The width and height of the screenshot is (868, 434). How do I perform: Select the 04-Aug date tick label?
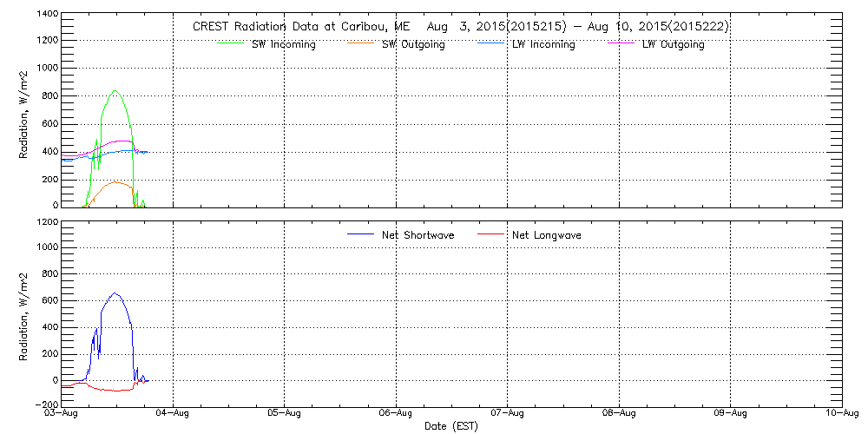pyautogui.click(x=173, y=415)
